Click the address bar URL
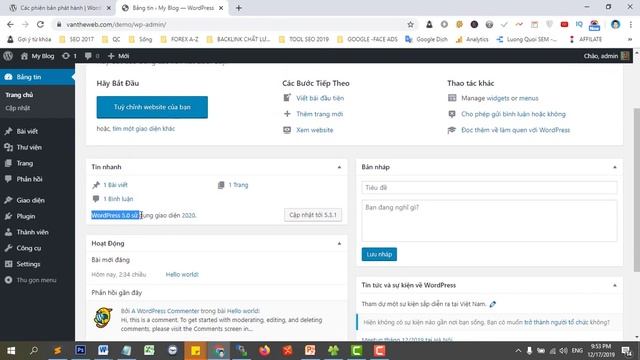Screen dimensions: 640x360 click(x=116, y=24)
